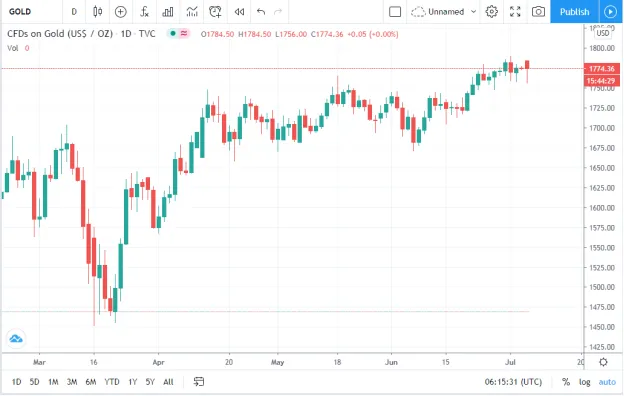
Task: Click the May date axis label
Action: pos(277,362)
